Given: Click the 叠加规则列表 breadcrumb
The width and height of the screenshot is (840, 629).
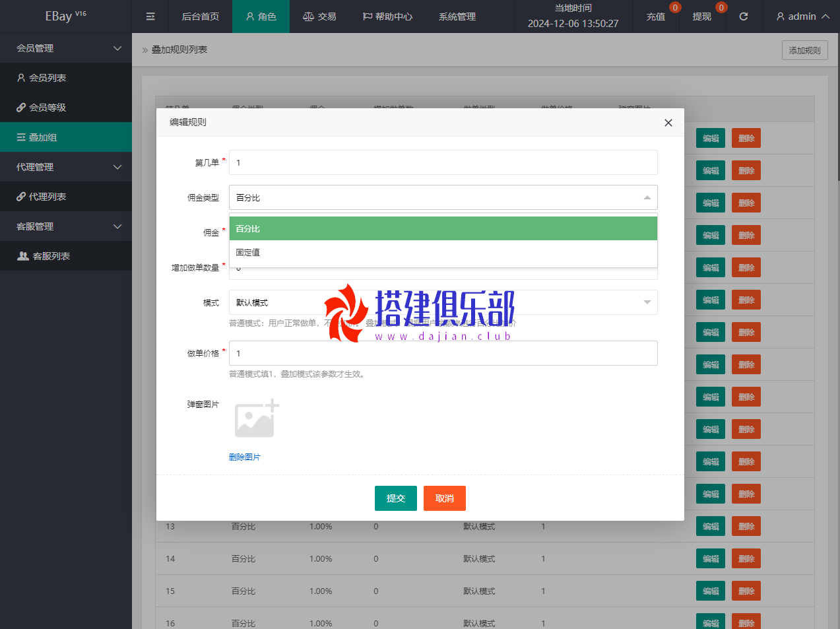Looking at the screenshot, I should point(179,50).
